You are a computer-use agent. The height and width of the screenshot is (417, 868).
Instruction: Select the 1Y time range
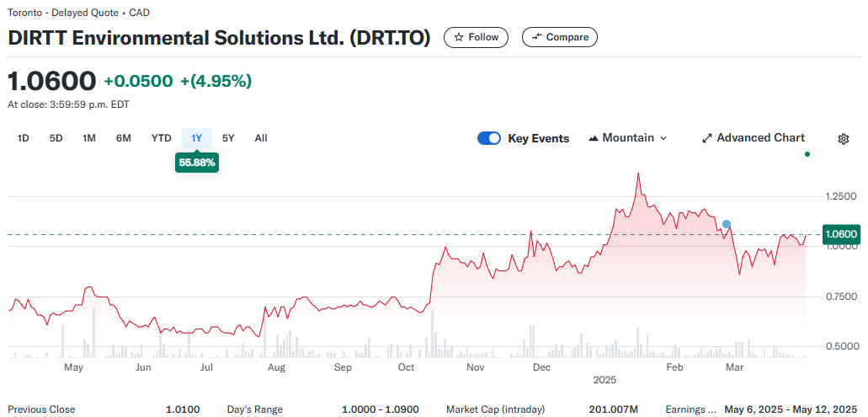pos(196,138)
